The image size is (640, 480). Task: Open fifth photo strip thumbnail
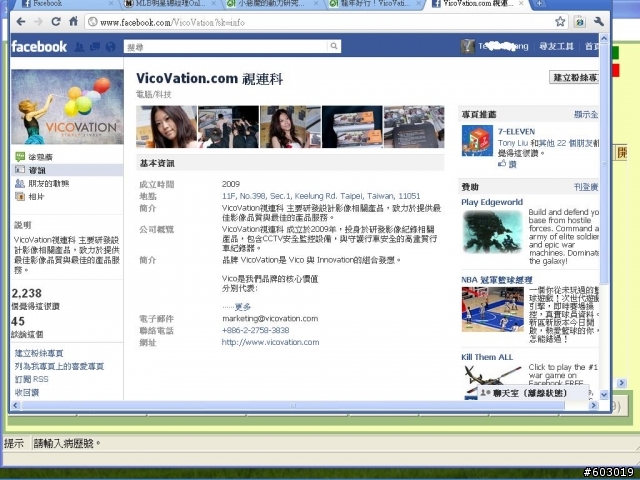414,127
